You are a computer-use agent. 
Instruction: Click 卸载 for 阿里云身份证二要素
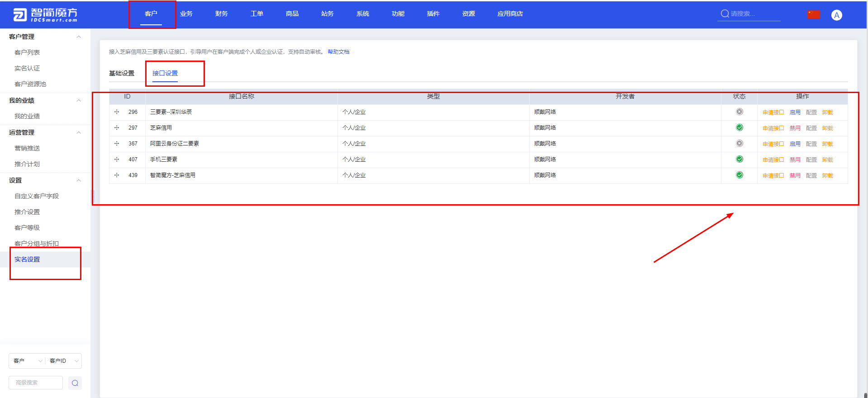(828, 144)
